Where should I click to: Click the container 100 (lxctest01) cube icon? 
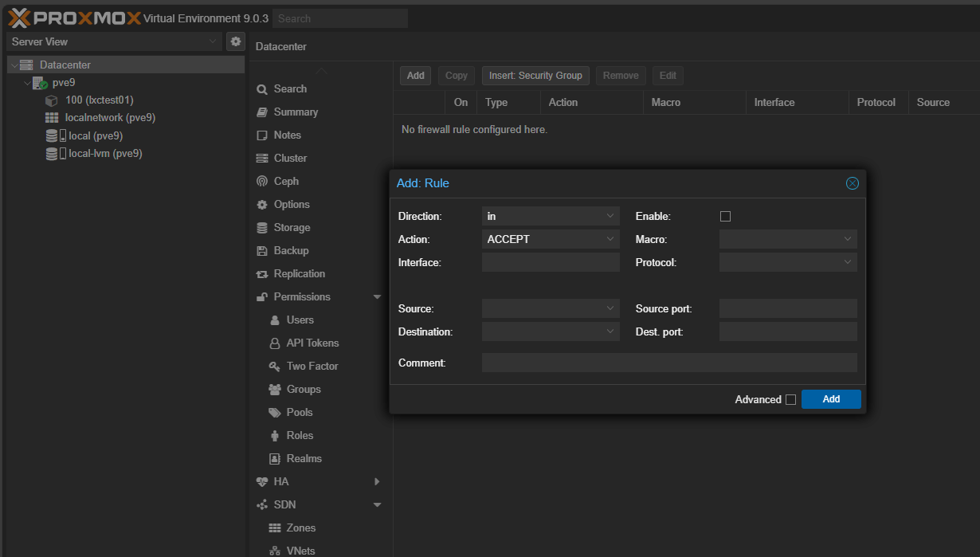point(52,100)
